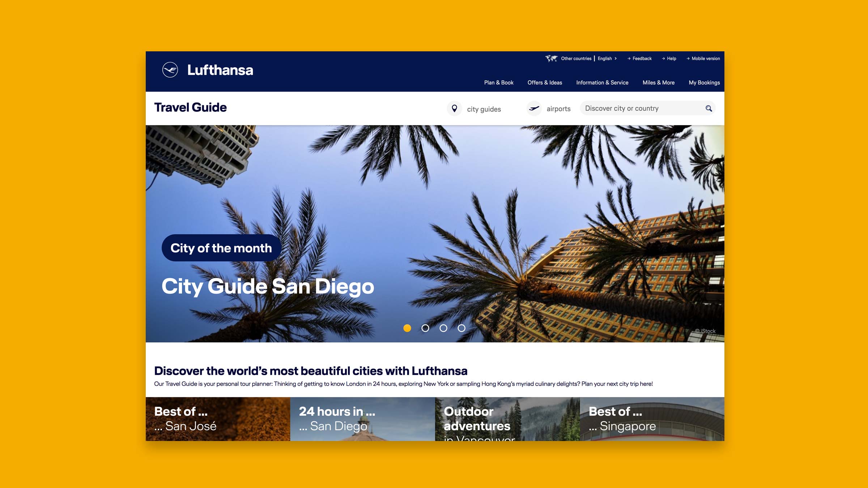Click the Lufthansa crane logo icon
Screen dimensions: 868x488
(170, 70)
